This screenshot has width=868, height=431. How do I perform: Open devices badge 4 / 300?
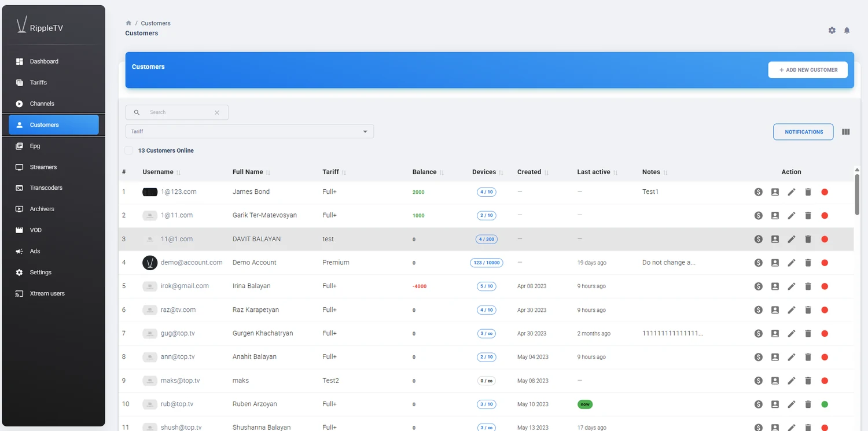(487, 240)
